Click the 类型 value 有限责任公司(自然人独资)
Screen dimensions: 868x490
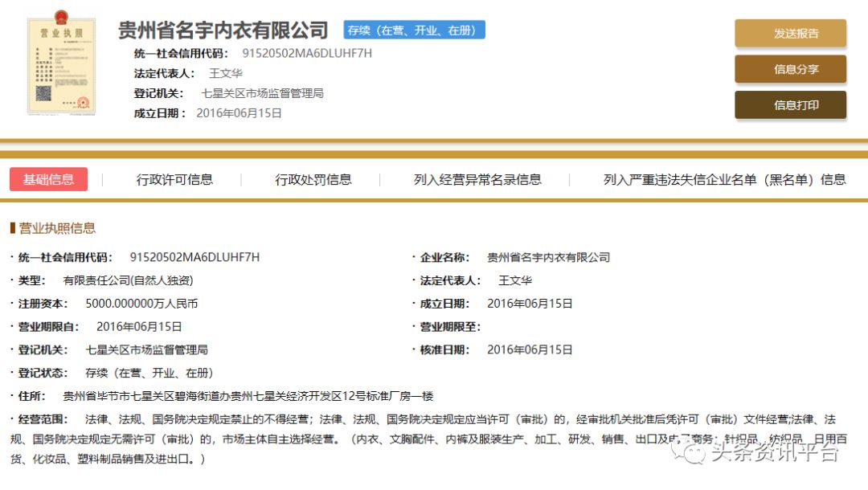coord(129,280)
